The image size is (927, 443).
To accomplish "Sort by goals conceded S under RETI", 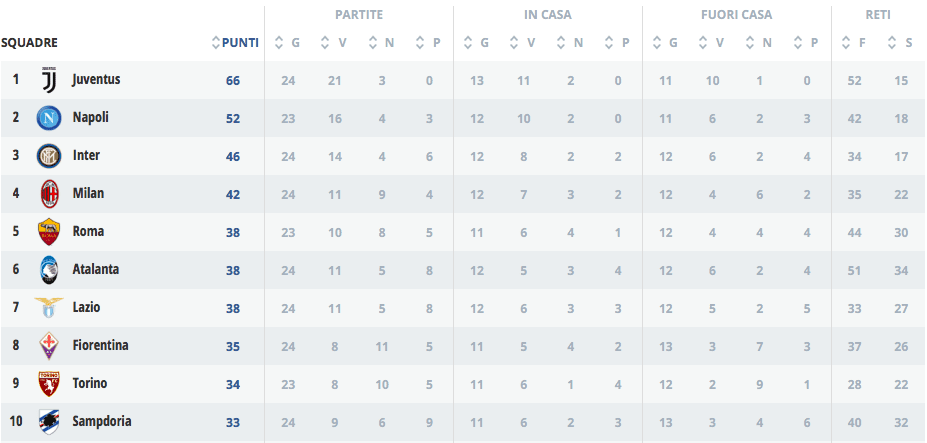I will point(901,43).
